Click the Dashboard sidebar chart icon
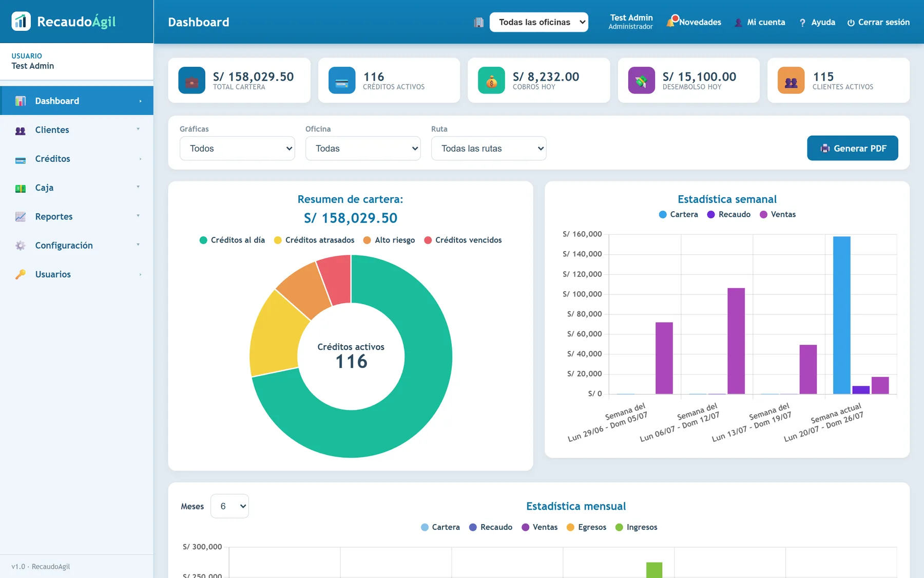Screen dimensions: 924x578 [21, 101]
